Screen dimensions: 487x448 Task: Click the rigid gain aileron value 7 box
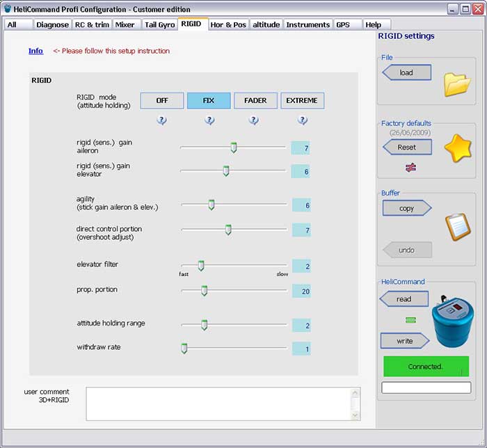(301, 148)
